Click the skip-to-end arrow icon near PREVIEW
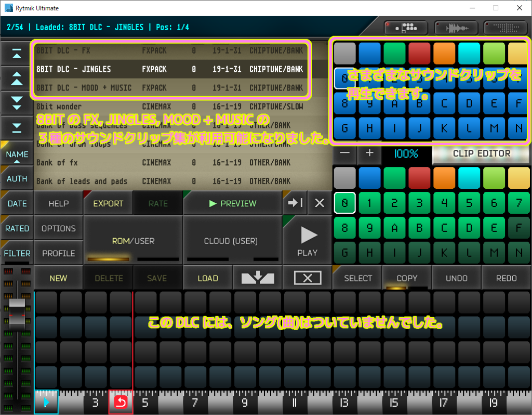532x415 pixels. click(294, 203)
